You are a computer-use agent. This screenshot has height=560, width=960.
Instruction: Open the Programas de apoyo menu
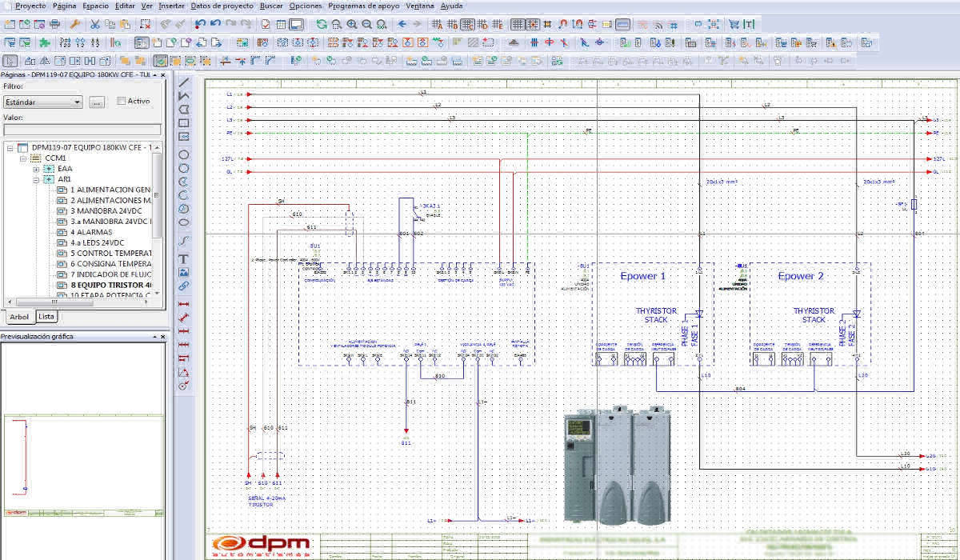point(364,5)
